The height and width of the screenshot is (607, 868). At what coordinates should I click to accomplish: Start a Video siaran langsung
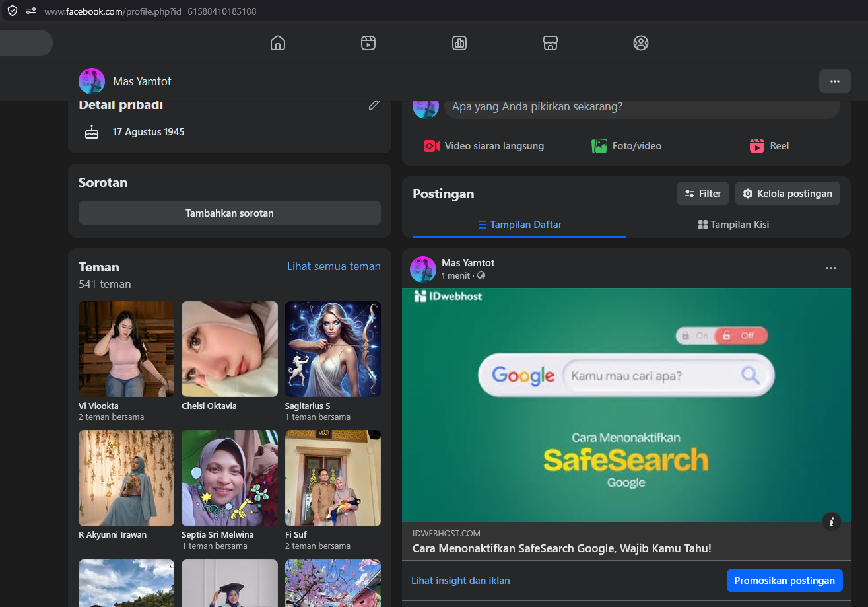click(x=484, y=146)
